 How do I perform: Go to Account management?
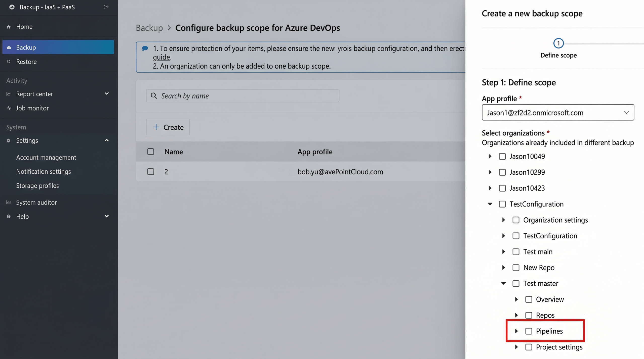(x=46, y=157)
